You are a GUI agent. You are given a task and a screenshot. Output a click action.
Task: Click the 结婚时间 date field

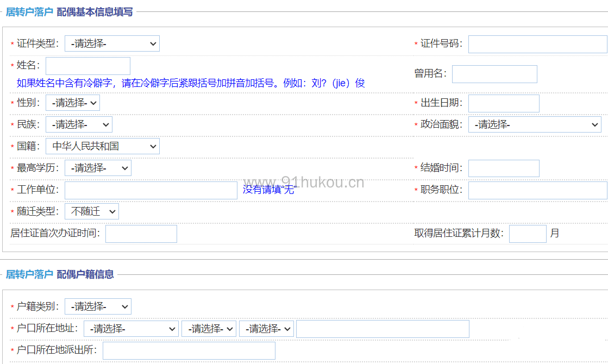click(x=504, y=168)
